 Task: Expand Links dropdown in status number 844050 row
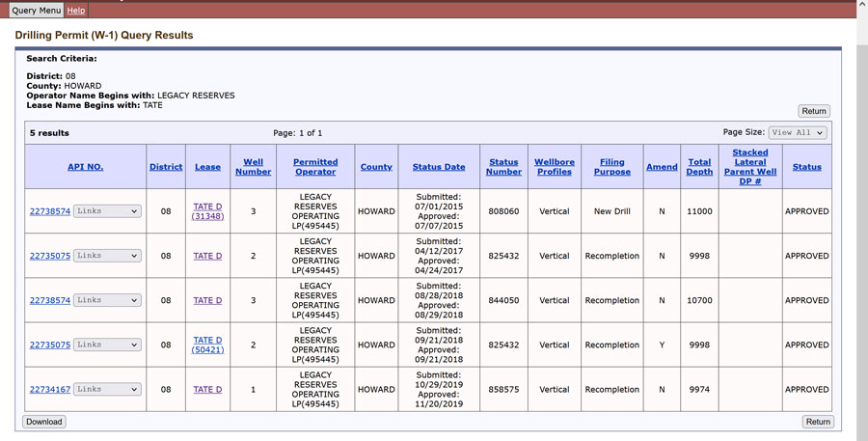click(107, 300)
